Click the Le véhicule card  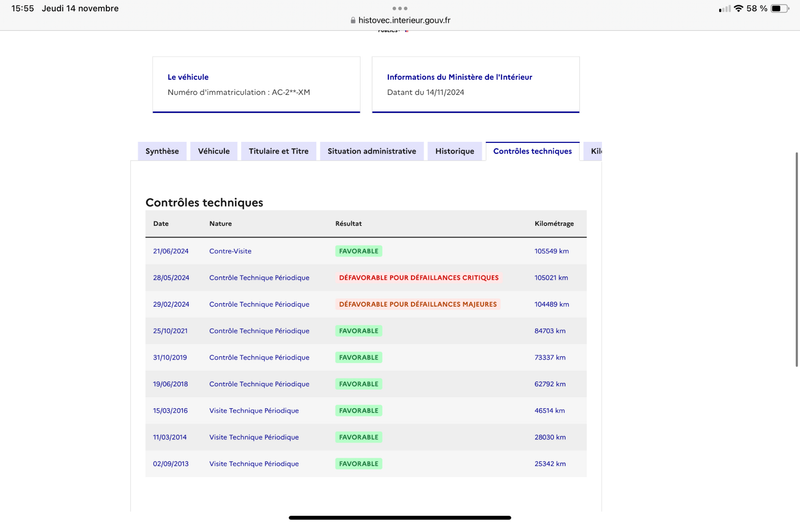click(256, 85)
